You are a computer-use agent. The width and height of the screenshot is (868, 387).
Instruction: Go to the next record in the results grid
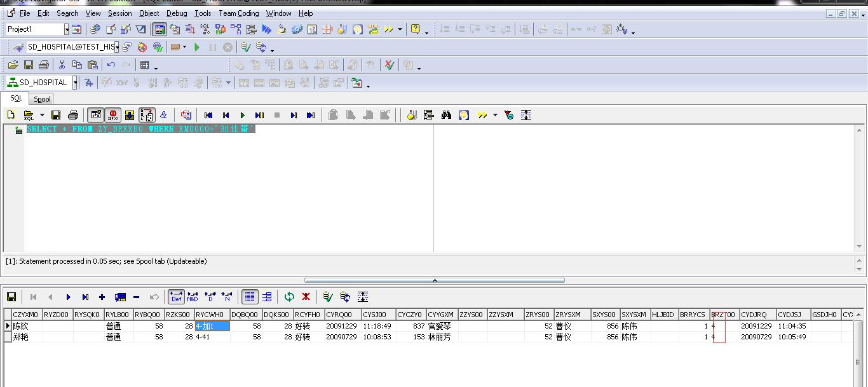click(68, 297)
